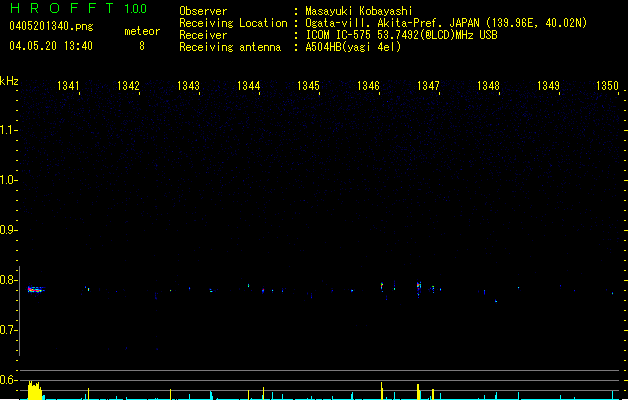Select the filename 0405201340.png
Viewport: 629px width, 400px height.
coord(51,26)
